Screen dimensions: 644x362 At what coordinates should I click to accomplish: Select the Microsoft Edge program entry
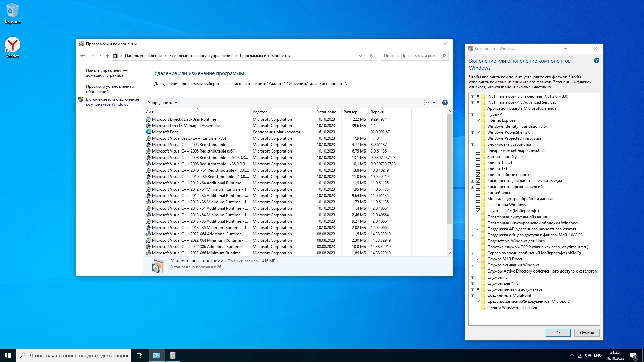165,132
